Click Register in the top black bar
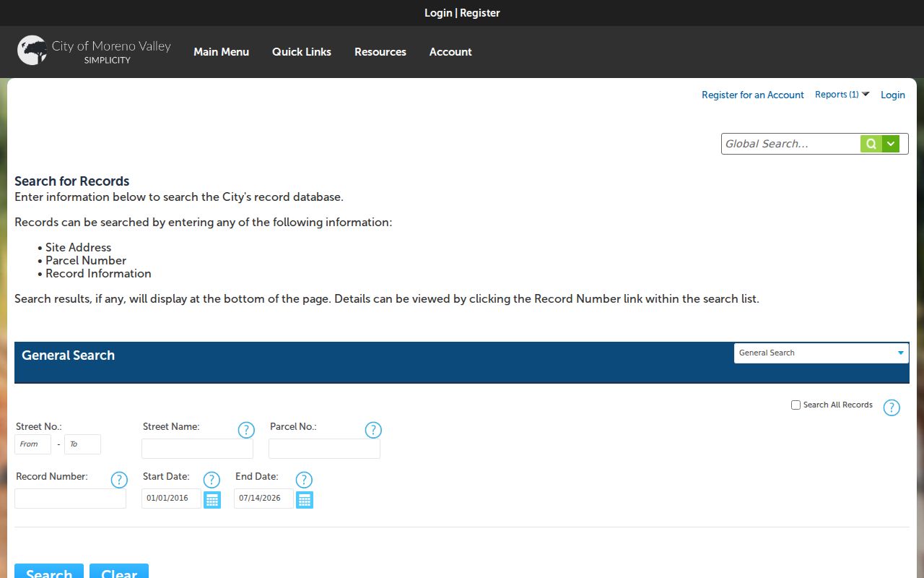Image resolution: width=924 pixels, height=578 pixels. point(480,13)
